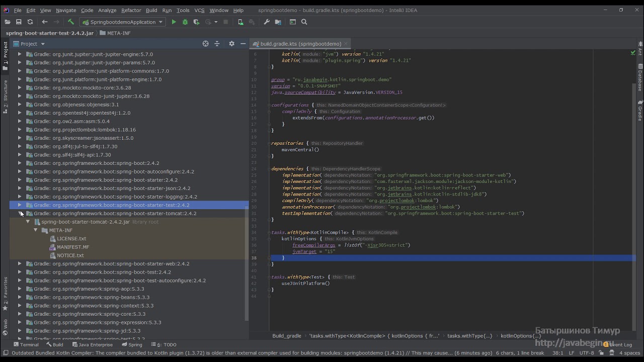This screenshot has width=644, height=362.
Task: Expand the junit-jupiter-engine:5.7.0 node
Action: [20, 54]
